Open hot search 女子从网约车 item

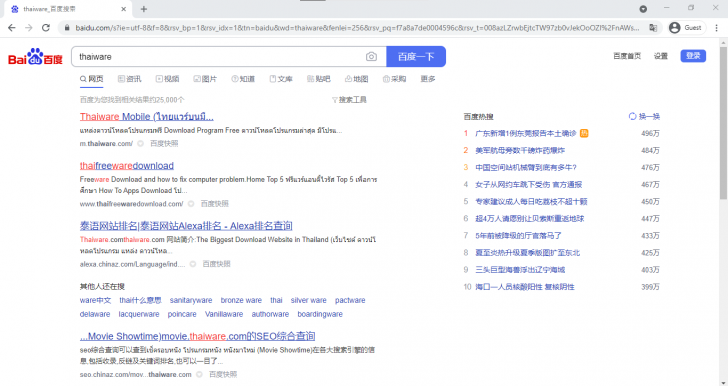coord(528,184)
